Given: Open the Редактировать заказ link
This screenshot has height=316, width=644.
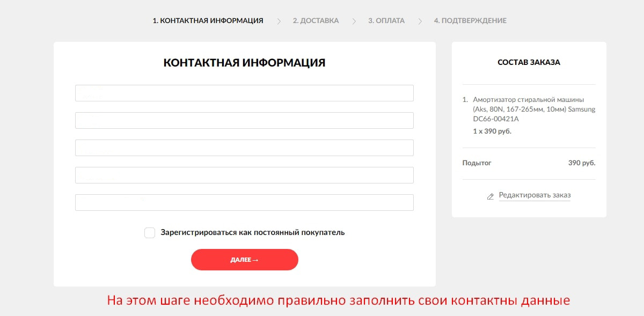Looking at the screenshot, I should 535,195.
